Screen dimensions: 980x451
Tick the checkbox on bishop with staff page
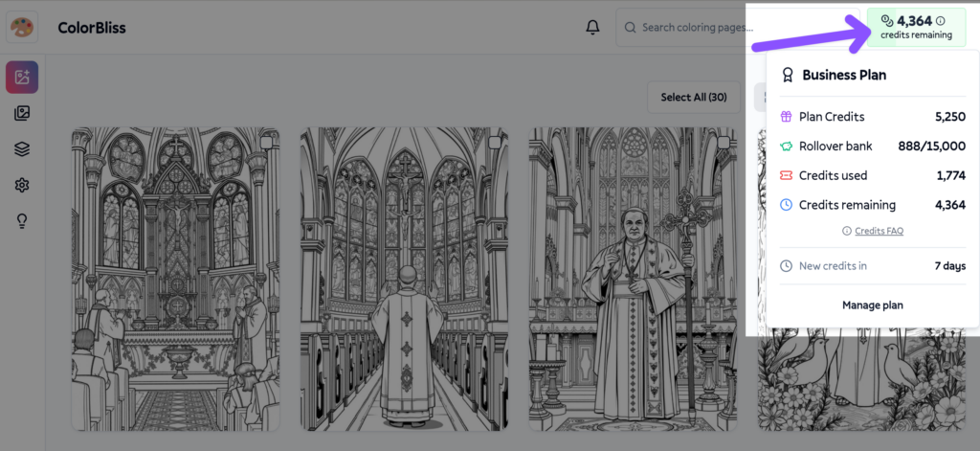724,143
